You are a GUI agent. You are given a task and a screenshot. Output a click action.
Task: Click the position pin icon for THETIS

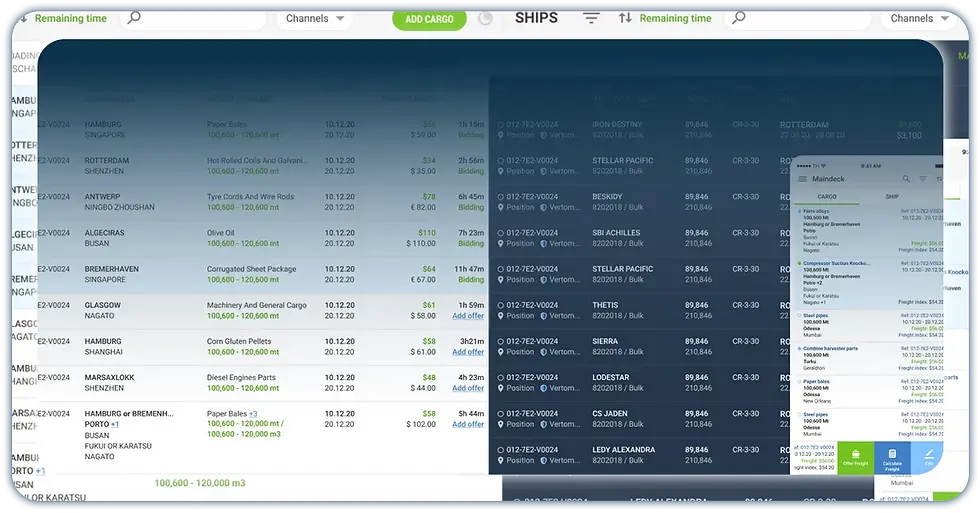(501, 316)
